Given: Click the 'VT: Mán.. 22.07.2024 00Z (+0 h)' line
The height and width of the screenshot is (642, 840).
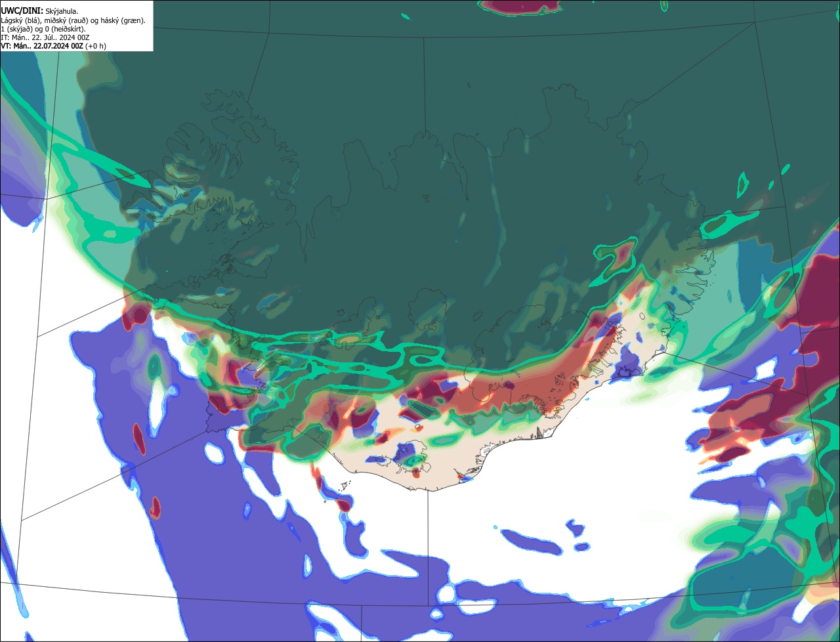Looking at the screenshot, I should coord(53,46).
